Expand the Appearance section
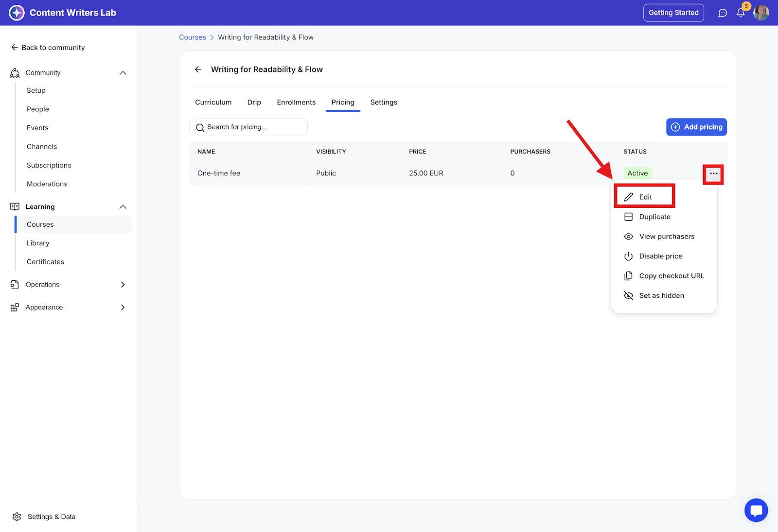 coord(123,308)
